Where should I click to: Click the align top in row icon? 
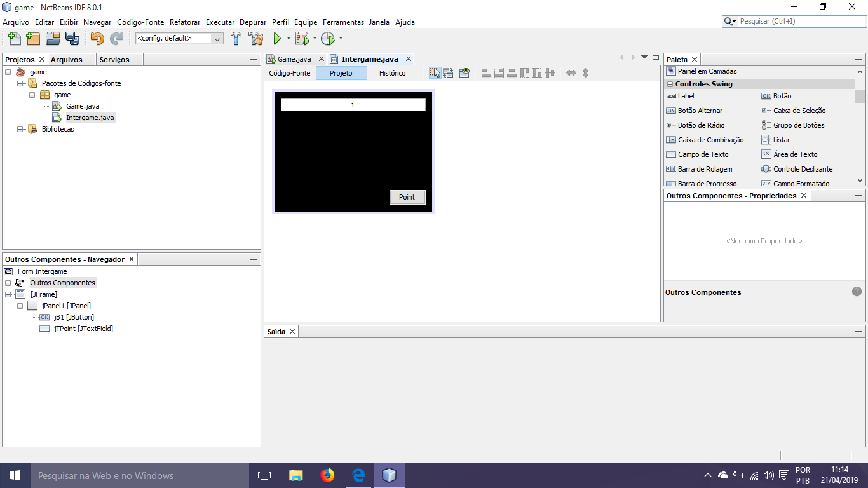click(524, 73)
